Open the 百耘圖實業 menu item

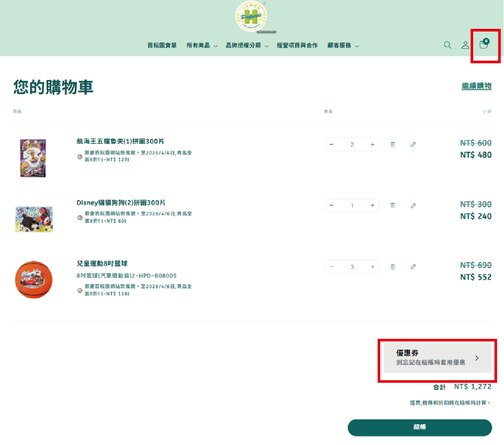(x=162, y=46)
